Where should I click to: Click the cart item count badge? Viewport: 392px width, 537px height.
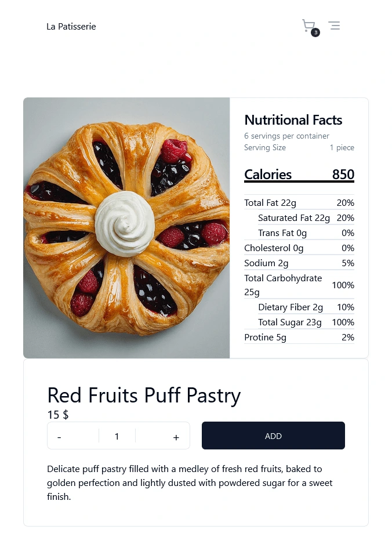coord(315,32)
